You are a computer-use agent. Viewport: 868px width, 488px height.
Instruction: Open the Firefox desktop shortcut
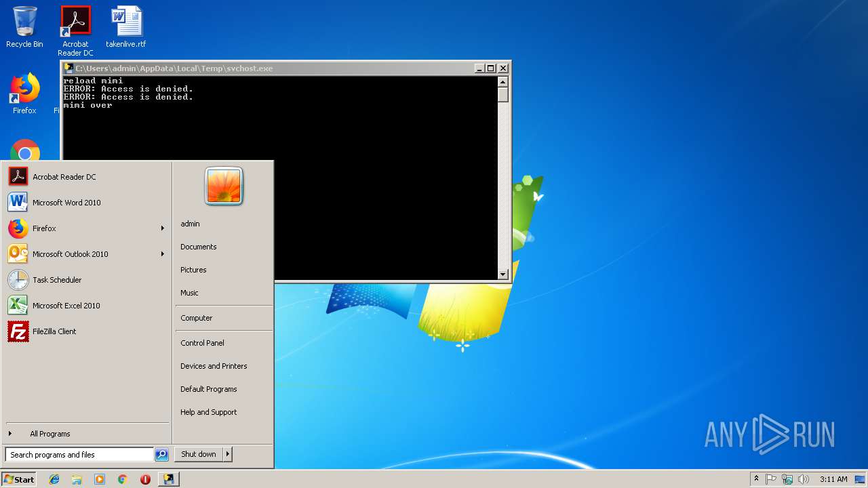click(x=24, y=94)
